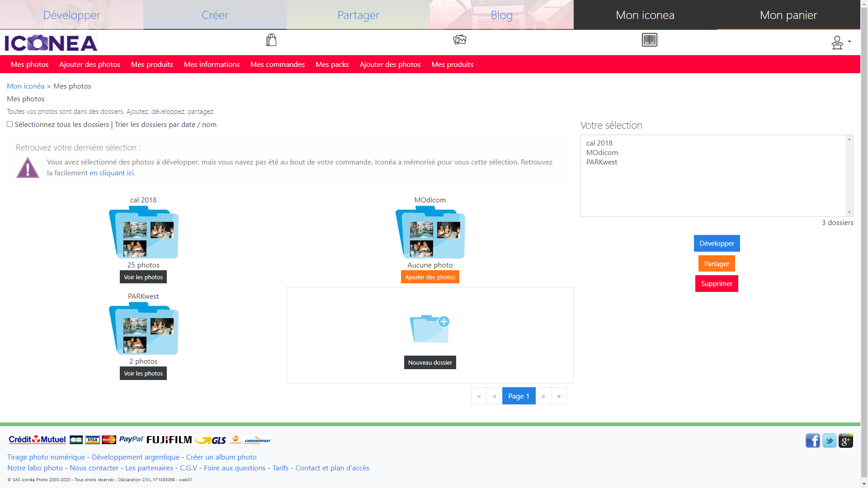Viewport: 868px width, 488px height.
Task: Click the selection list scrollbar down arrow
Action: click(849, 212)
